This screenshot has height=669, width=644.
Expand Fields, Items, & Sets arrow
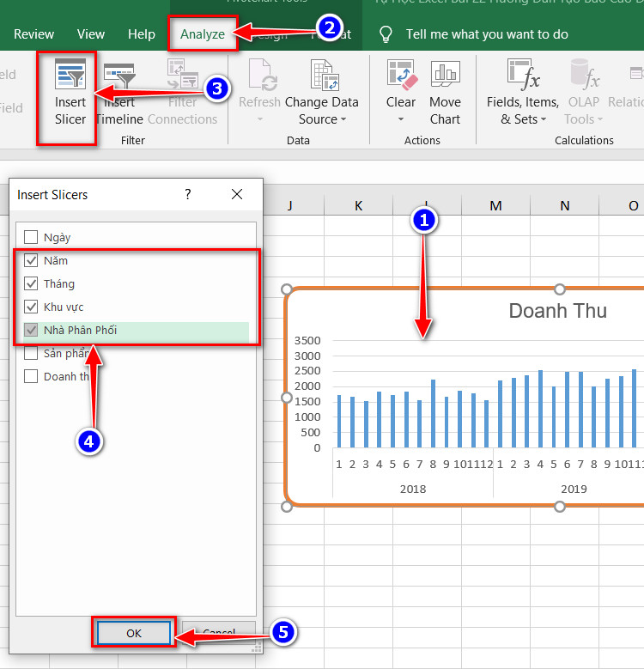(544, 119)
